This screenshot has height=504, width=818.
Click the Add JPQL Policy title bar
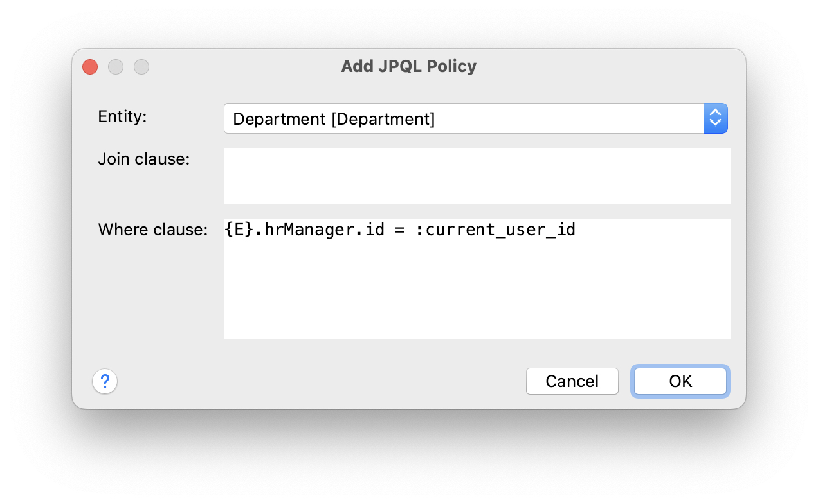[x=408, y=66]
